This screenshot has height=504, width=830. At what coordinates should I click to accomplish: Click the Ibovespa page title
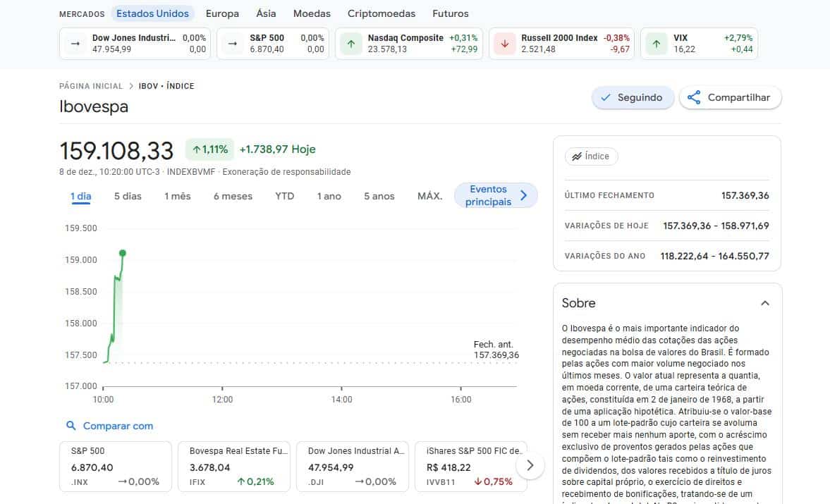pos(94,106)
